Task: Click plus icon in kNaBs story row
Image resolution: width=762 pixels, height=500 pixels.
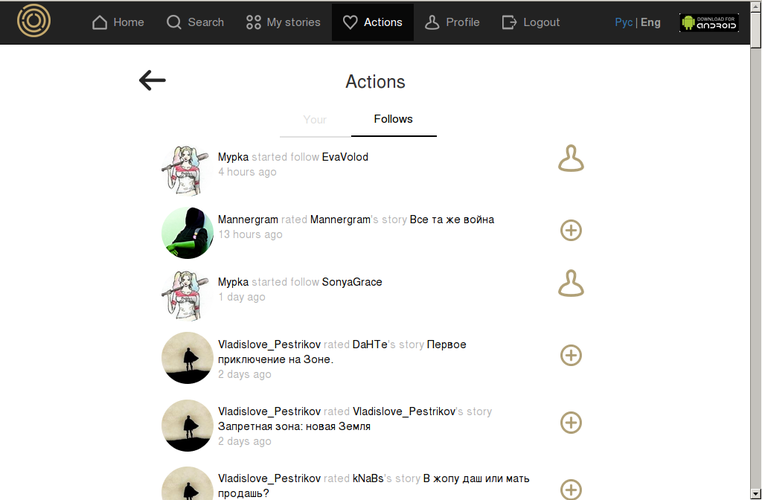Action: coord(571,489)
